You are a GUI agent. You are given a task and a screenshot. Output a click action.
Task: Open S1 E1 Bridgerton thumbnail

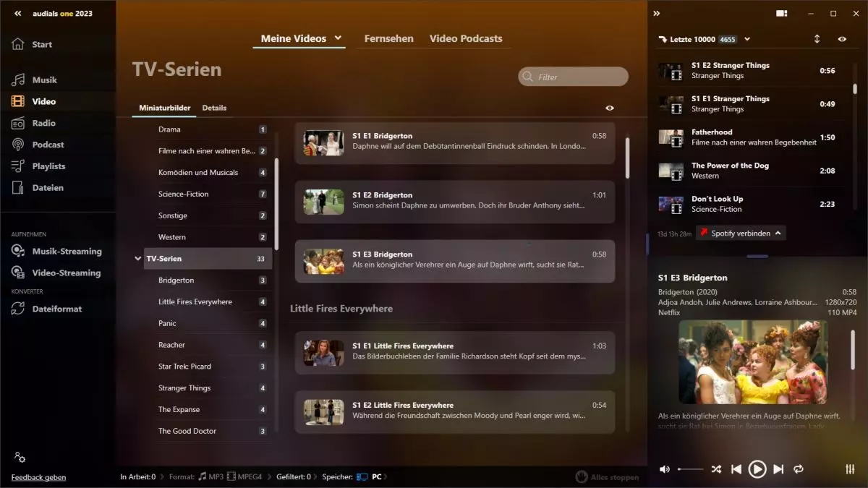[323, 142]
